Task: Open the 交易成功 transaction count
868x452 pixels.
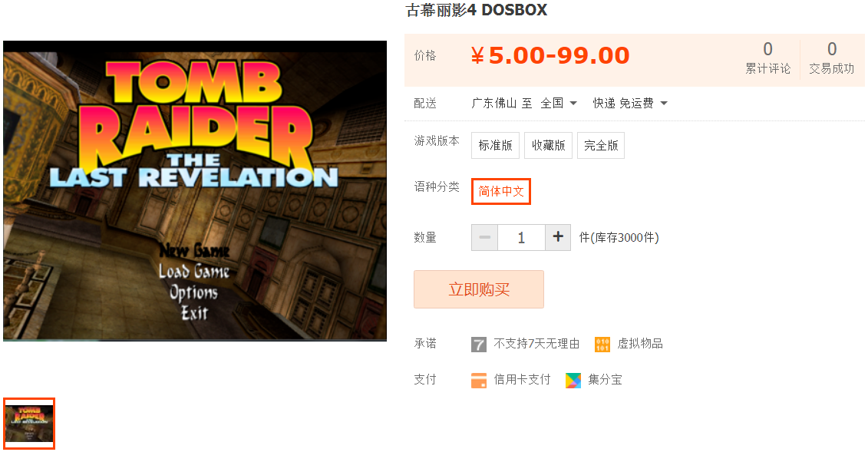Action: [831, 58]
